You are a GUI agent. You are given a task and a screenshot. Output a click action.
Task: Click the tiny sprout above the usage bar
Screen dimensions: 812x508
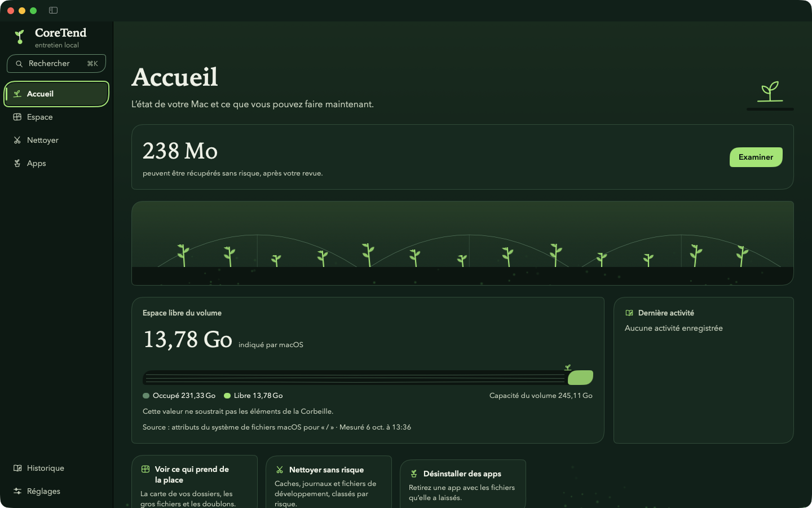[568, 367]
